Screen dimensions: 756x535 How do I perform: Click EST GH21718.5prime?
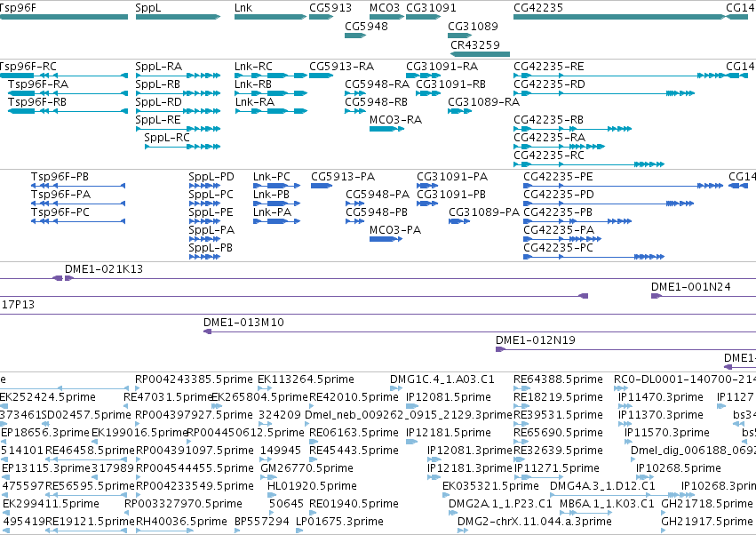tap(707, 504)
